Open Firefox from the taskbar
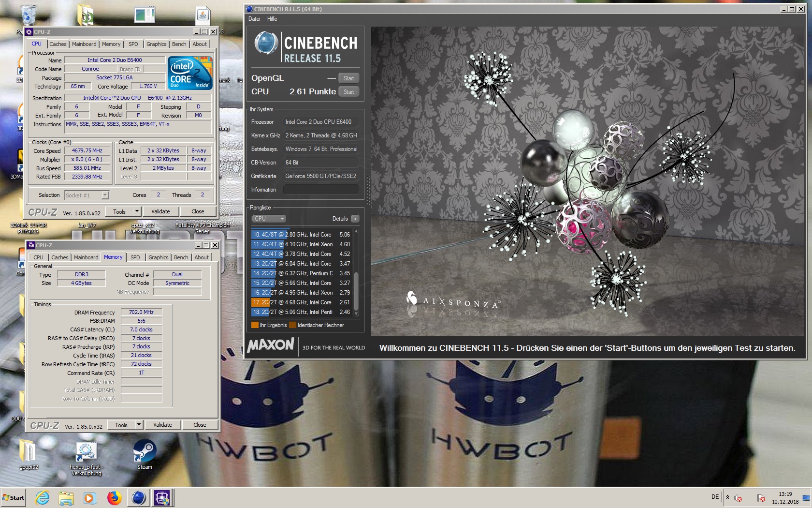812x508 pixels. tap(114, 497)
